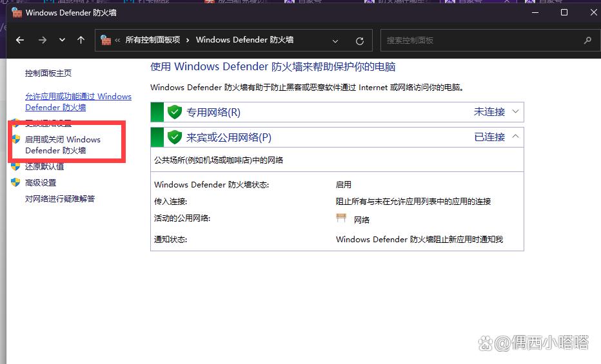Screen dimensions: 601x364
Task: Expand address bar history dropdown
Action: tap(335, 41)
